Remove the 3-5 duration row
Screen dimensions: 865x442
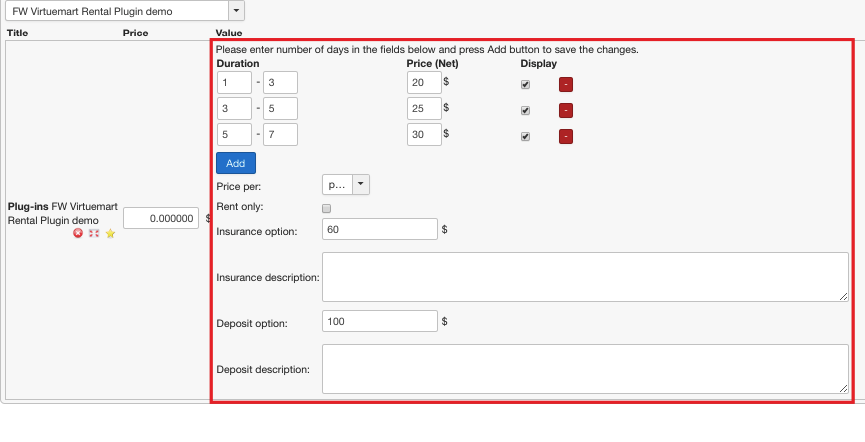565,110
